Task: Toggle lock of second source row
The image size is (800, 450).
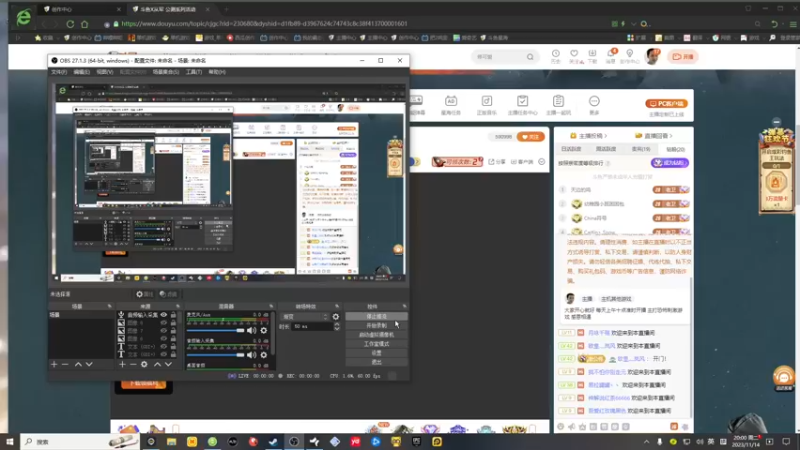Action: (173, 323)
